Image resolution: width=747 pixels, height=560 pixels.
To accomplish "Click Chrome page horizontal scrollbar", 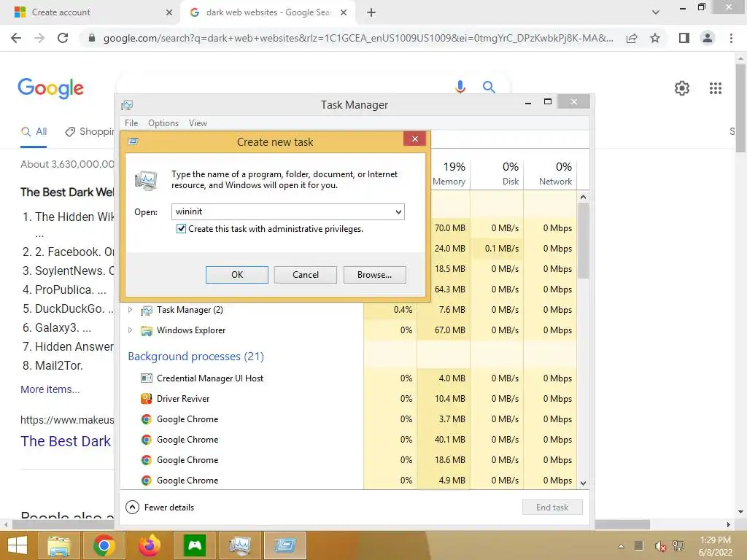I will point(331,524).
